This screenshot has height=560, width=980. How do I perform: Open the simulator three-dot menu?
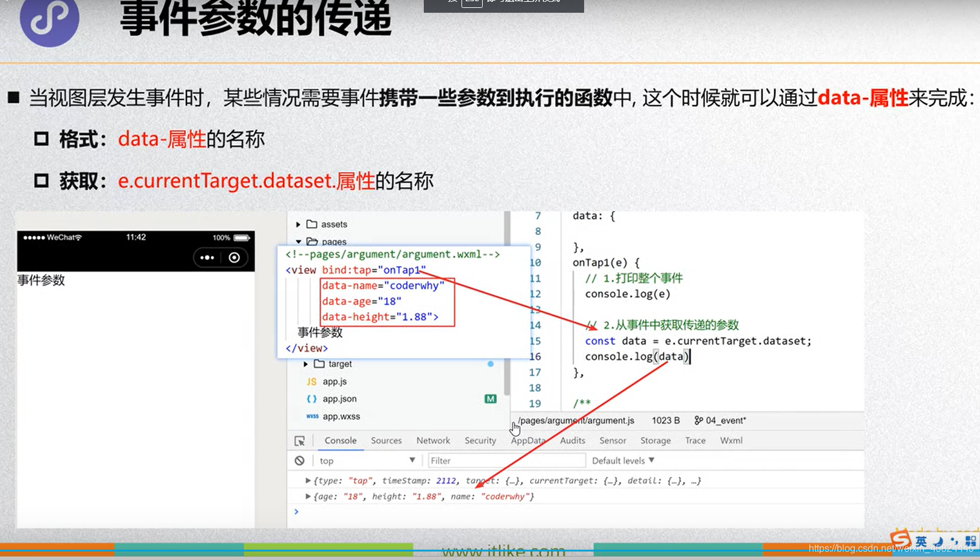pyautogui.click(x=207, y=258)
